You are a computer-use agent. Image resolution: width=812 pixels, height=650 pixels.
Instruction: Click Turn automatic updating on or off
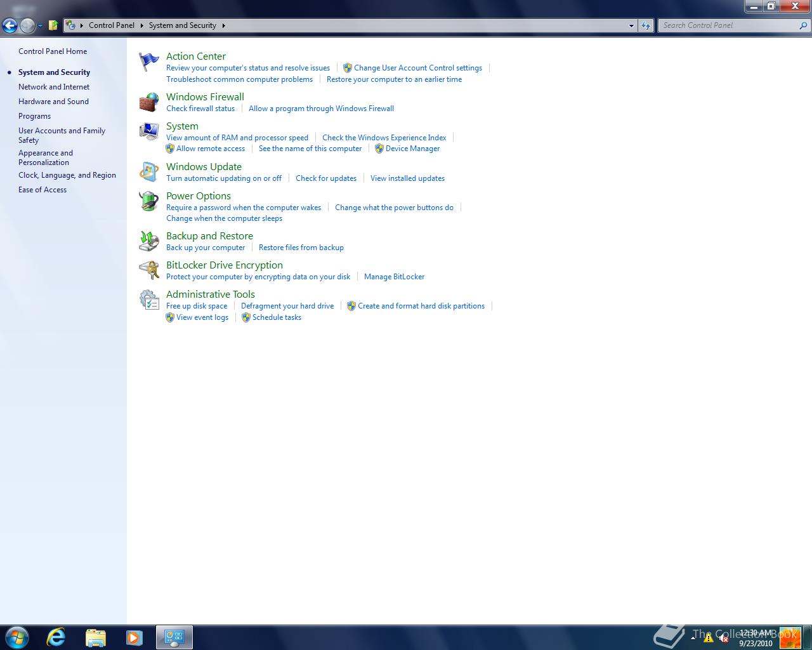224,178
